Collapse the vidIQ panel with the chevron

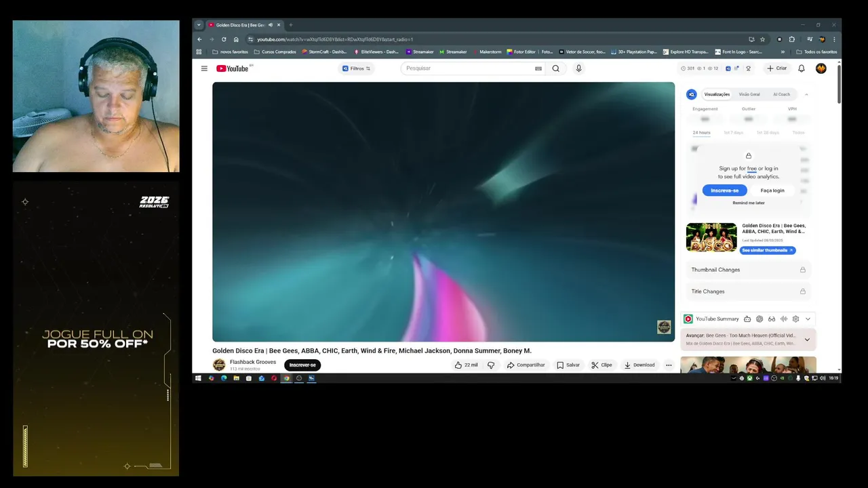pyautogui.click(x=806, y=94)
